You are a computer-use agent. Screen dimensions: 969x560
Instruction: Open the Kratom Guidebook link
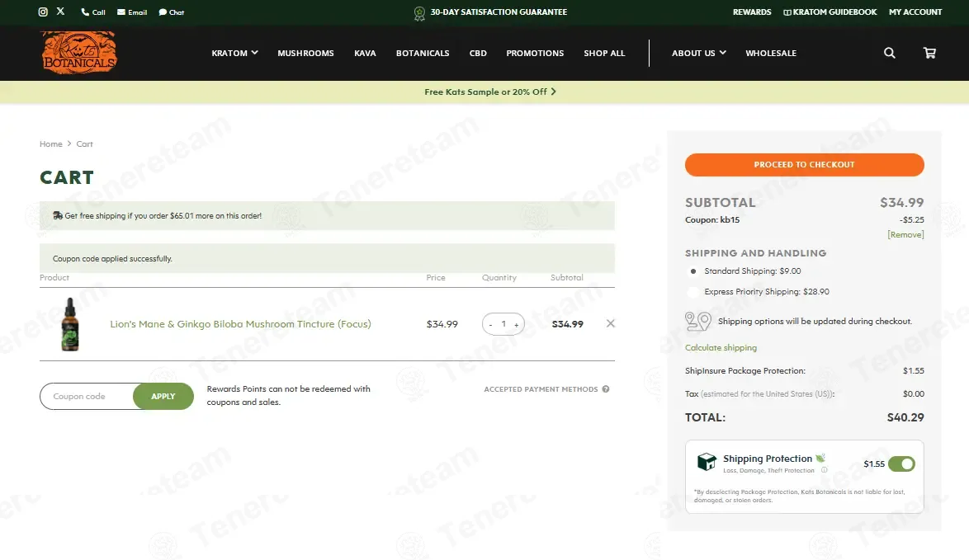coord(830,12)
